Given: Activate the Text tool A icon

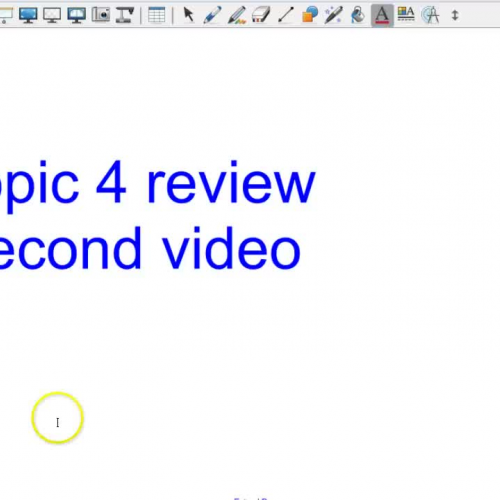Looking at the screenshot, I should tap(382, 15).
